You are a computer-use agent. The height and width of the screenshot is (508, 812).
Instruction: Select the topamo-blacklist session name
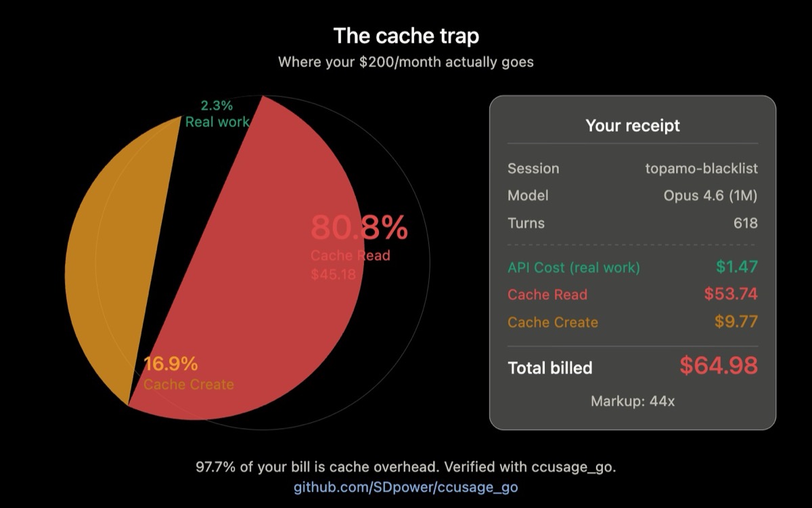[x=701, y=169]
